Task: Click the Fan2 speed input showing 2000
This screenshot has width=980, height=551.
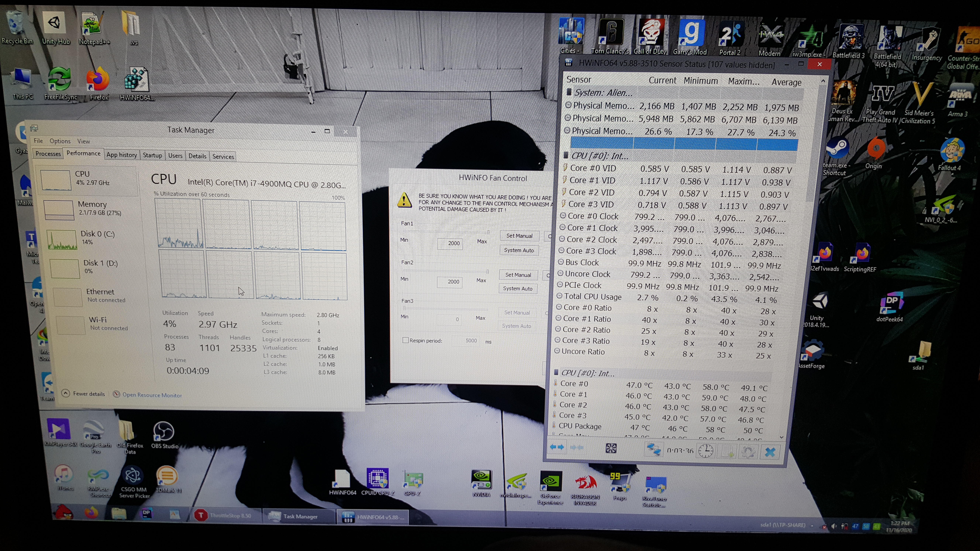Action: click(x=450, y=282)
